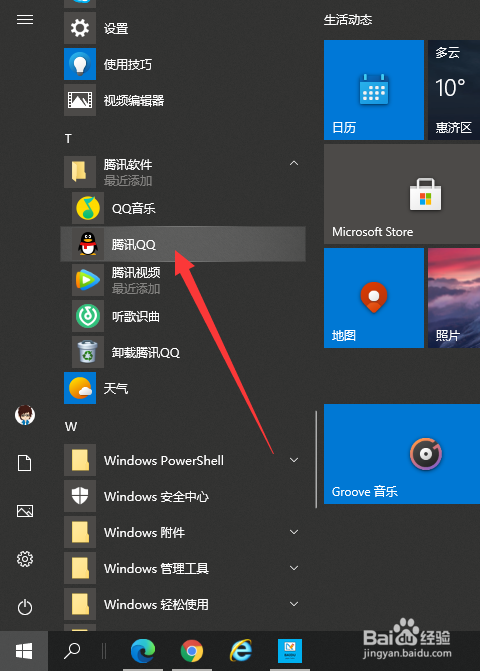Launch 腾讯QQ penguin app
Screen dimensions: 480x671
click(183, 244)
